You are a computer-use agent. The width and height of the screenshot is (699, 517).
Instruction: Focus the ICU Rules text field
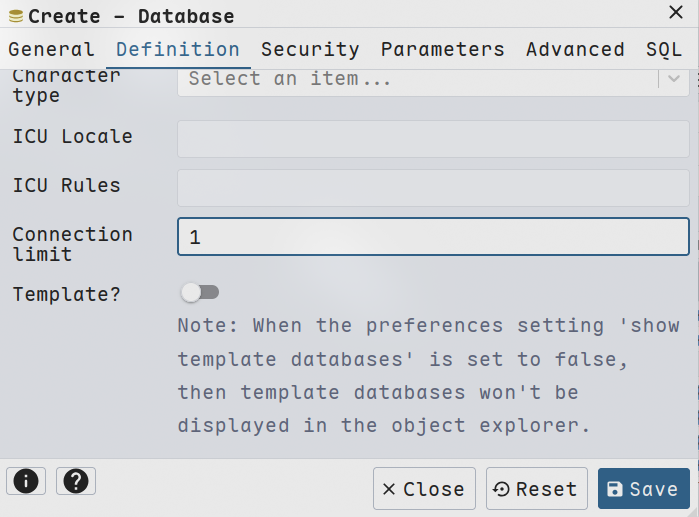click(x=433, y=188)
